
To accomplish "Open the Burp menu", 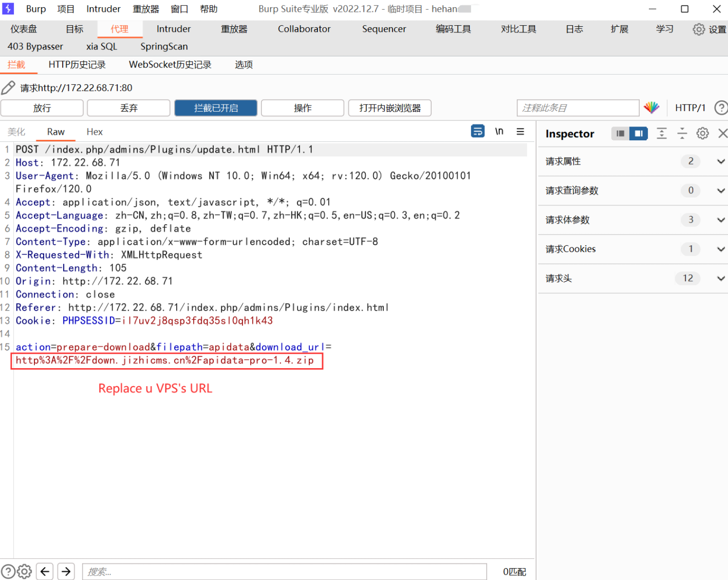I will coord(36,9).
